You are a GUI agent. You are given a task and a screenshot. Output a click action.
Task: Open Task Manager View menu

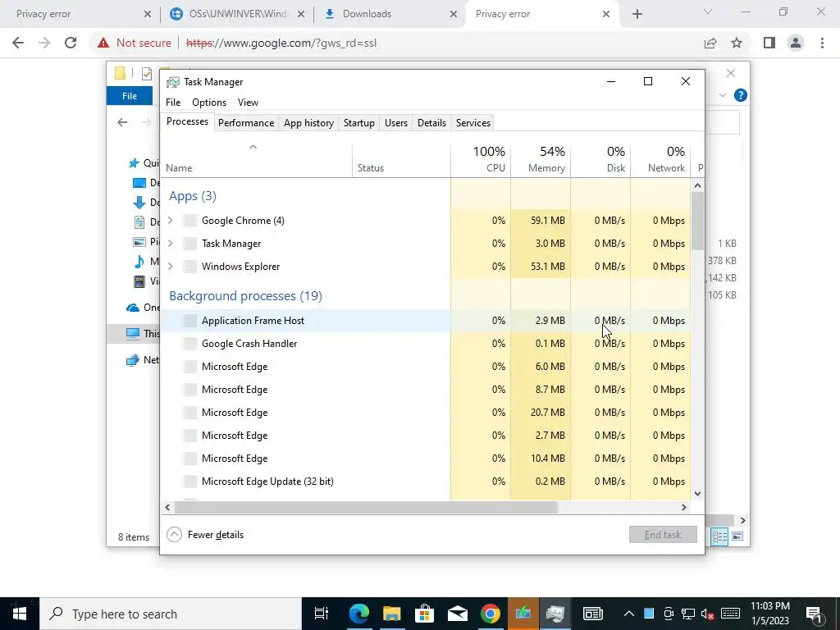coord(248,103)
